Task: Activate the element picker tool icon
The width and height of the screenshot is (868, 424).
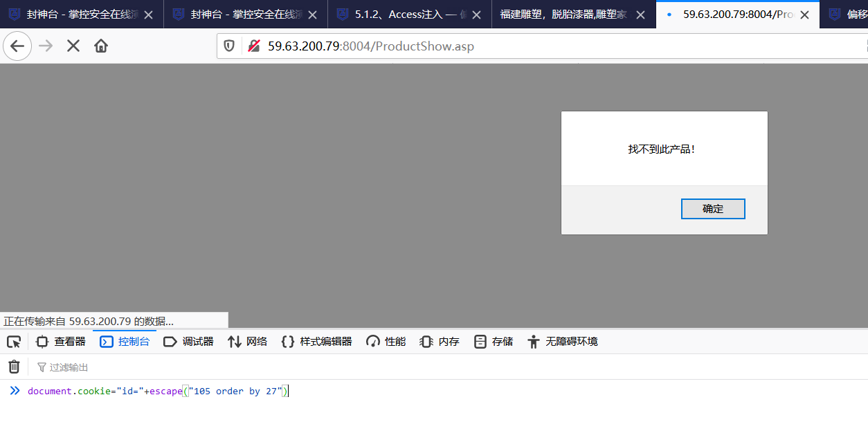Action: point(14,342)
